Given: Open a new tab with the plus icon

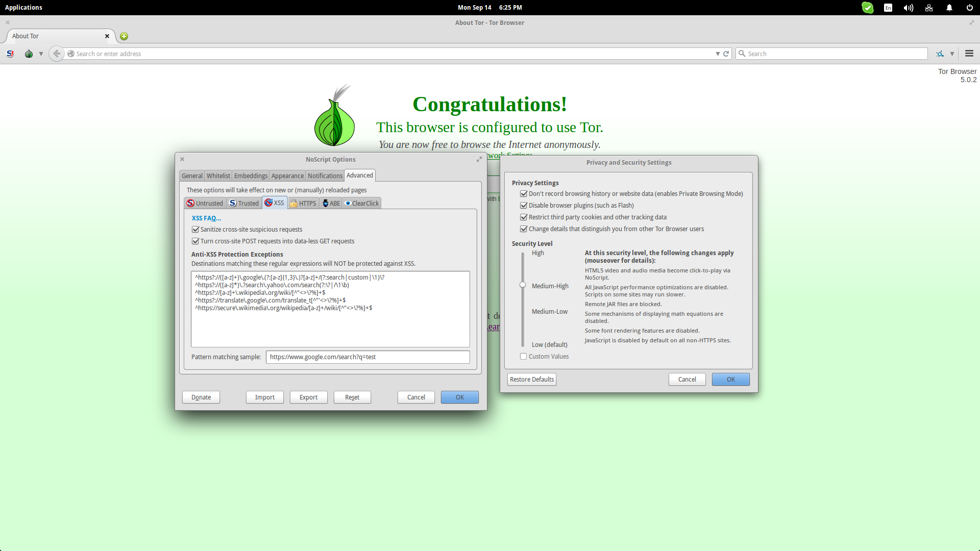Looking at the screenshot, I should [x=124, y=36].
